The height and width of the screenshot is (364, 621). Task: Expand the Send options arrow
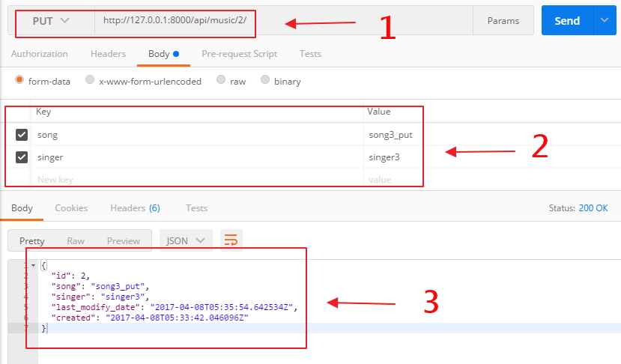click(605, 20)
